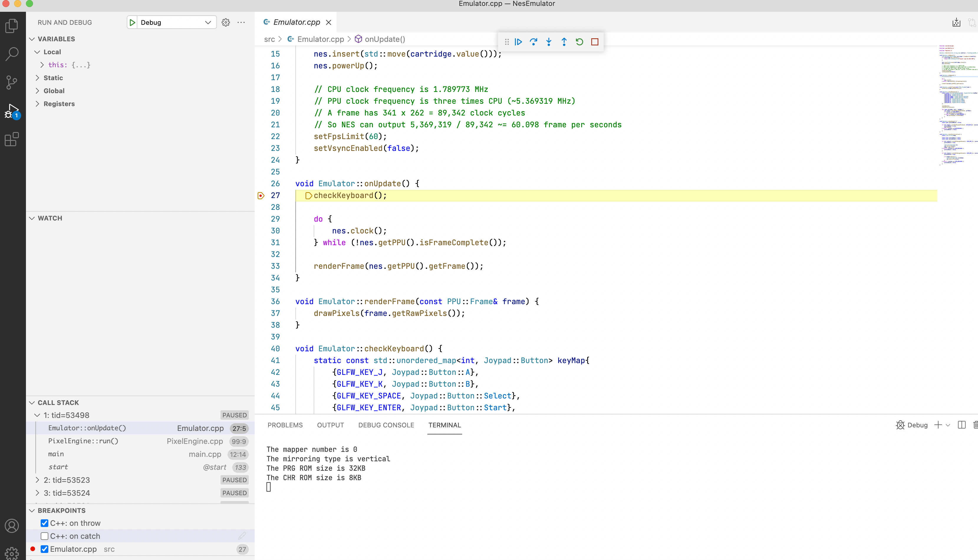Open the Accounts menu icon

pyautogui.click(x=12, y=526)
